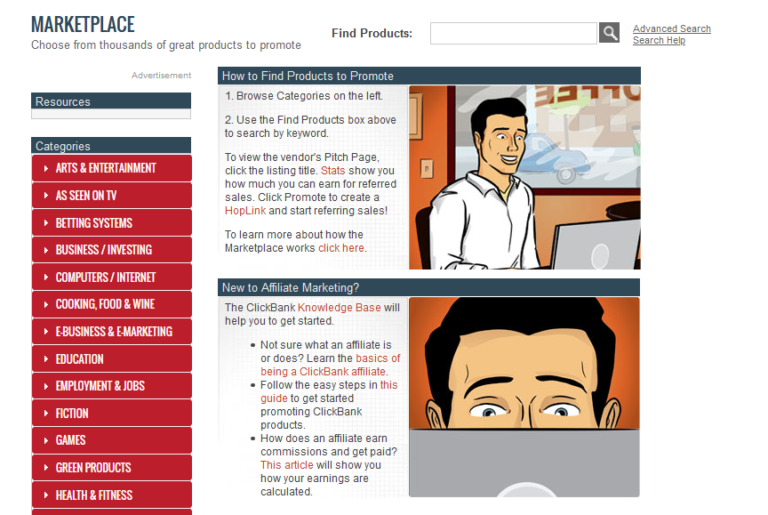Click the arrow icon beside E-Business & E-Marketing

pyautogui.click(x=45, y=332)
